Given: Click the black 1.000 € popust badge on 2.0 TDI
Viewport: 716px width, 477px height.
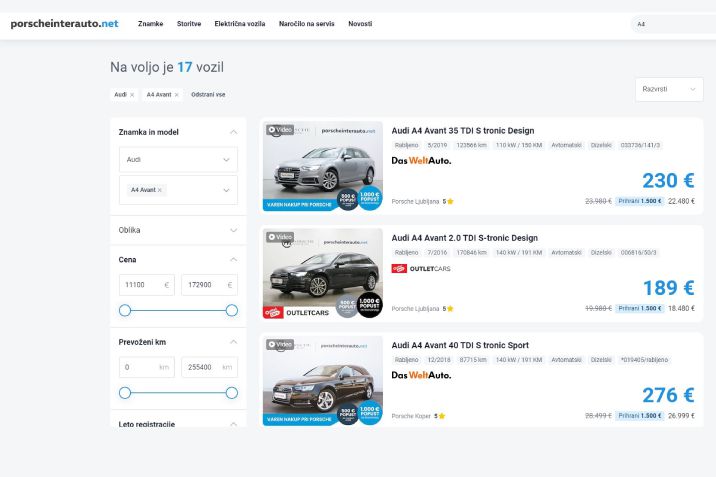Looking at the screenshot, I should point(369,305).
